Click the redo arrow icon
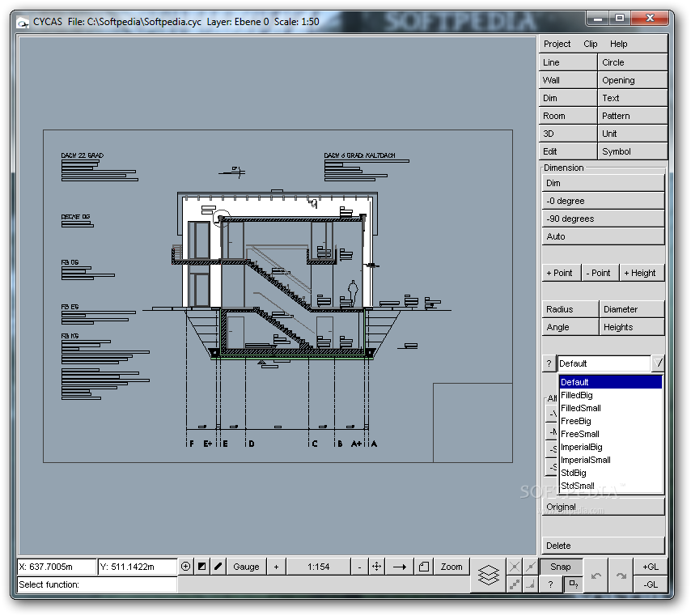This screenshot has height=616, width=691. pos(621,576)
